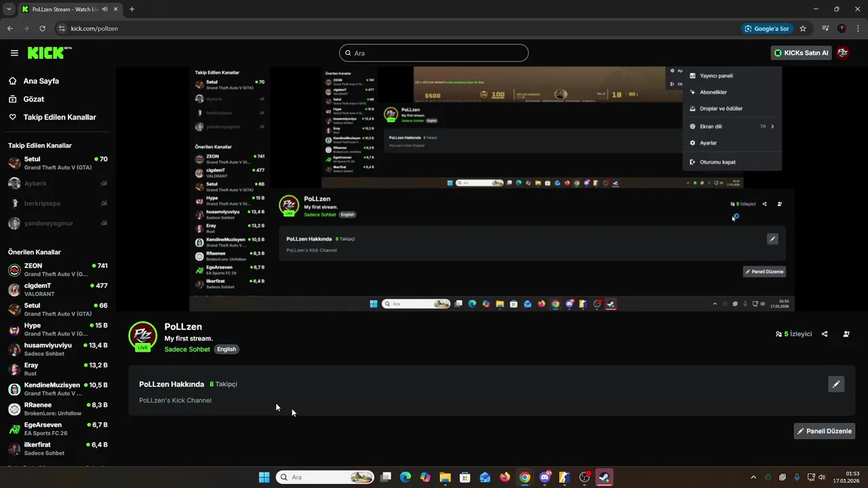
Task: Mute the PoLLzen Stream tab audio
Action: [x=104, y=9]
